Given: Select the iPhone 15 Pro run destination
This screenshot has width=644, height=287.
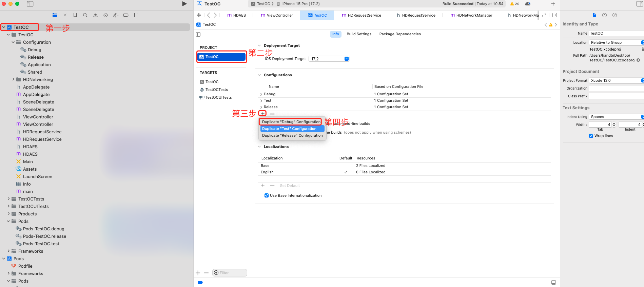Looking at the screenshot, I should click(298, 4).
